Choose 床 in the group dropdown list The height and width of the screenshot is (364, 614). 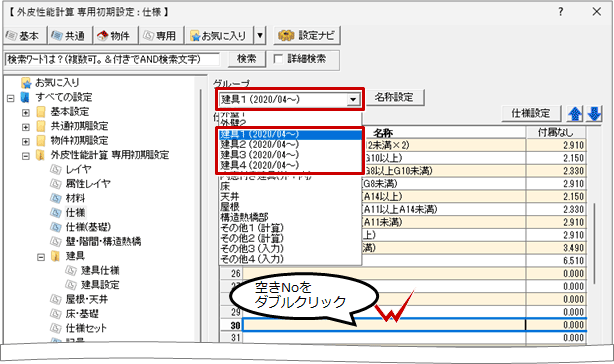[290, 186]
